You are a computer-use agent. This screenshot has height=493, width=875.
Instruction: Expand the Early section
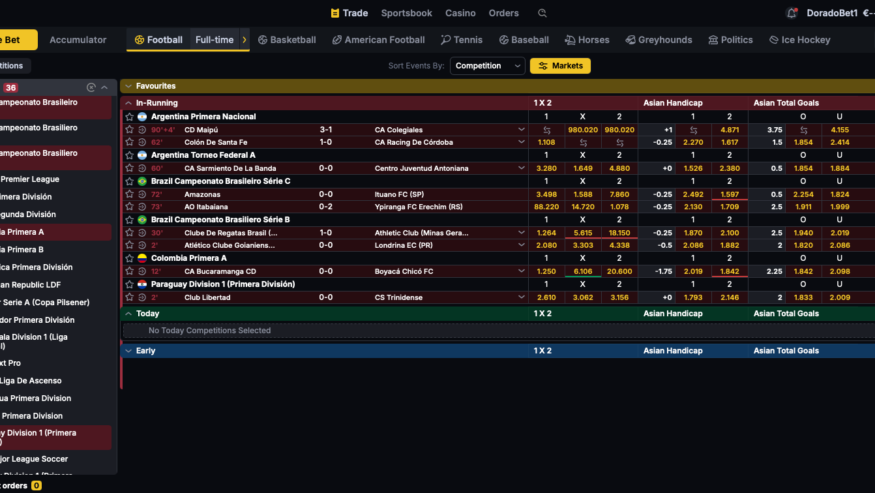[128, 351]
